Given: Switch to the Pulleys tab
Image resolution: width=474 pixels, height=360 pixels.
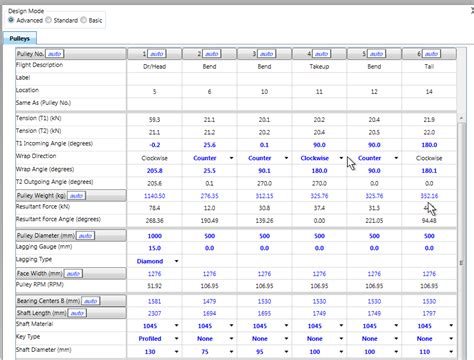Looking at the screenshot, I should pos(20,38).
